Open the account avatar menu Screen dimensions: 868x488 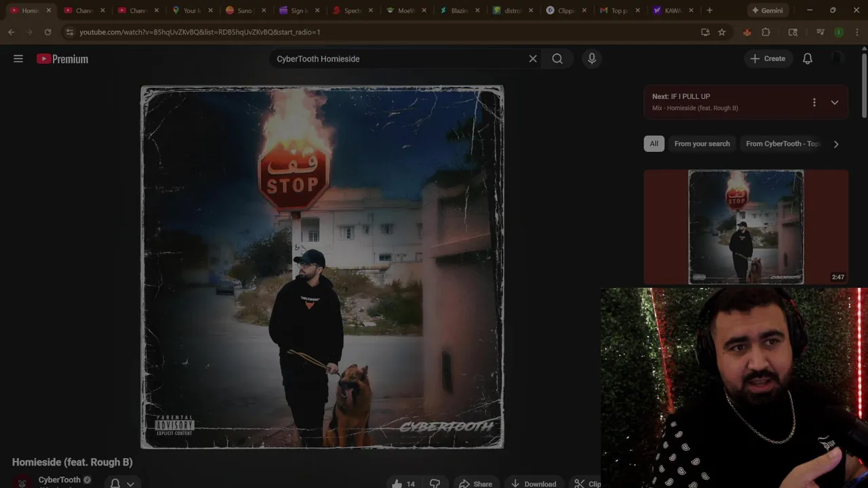click(x=837, y=59)
